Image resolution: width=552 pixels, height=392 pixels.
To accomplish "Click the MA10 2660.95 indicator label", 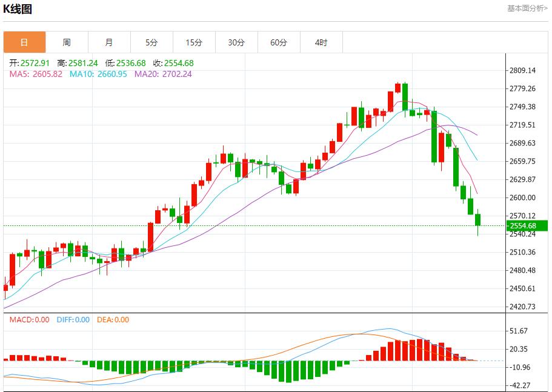I will 98,74.
